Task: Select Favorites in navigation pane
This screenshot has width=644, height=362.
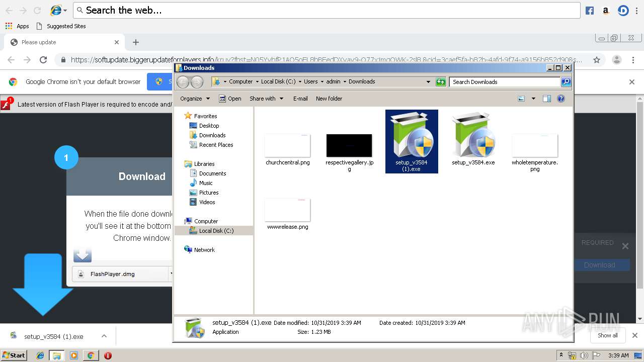Action: (x=201, y=116)
